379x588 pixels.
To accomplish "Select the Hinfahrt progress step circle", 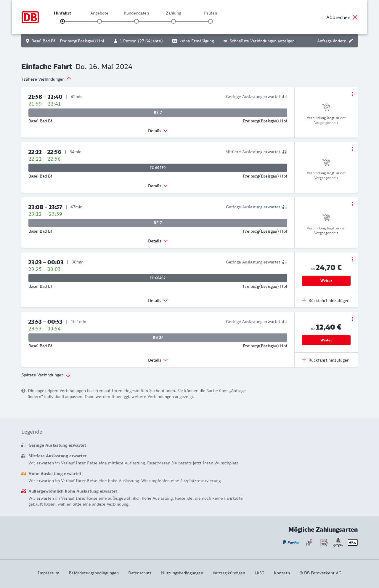I will 62,21.
